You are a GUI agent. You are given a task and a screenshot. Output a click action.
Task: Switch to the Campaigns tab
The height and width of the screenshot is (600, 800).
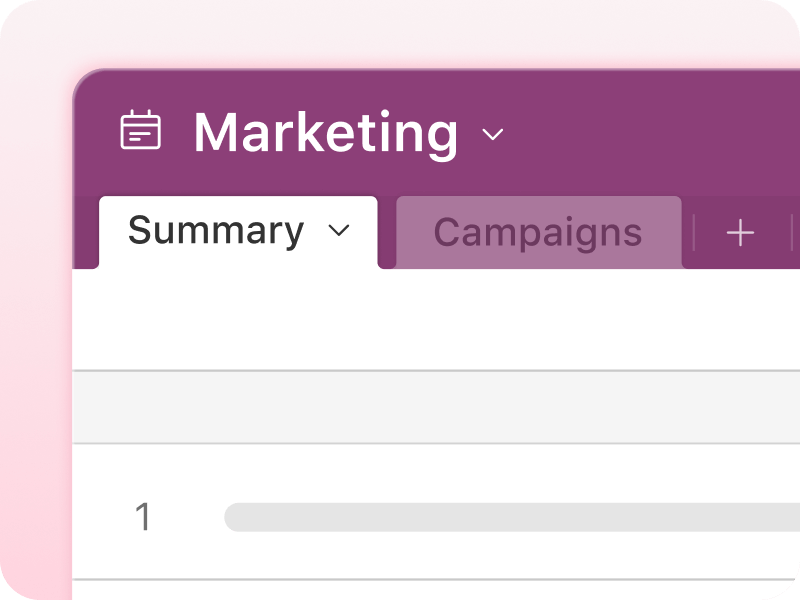pyautogui.click(x=539, y=232)
